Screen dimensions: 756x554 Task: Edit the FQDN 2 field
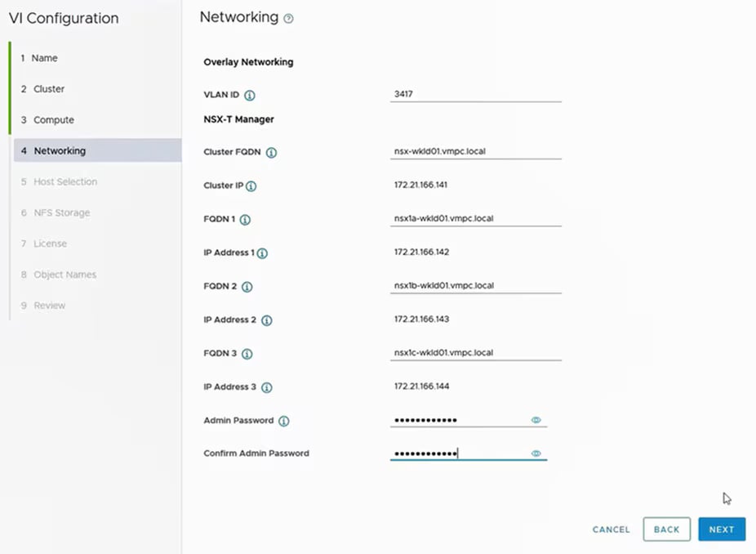click(476, 285)
